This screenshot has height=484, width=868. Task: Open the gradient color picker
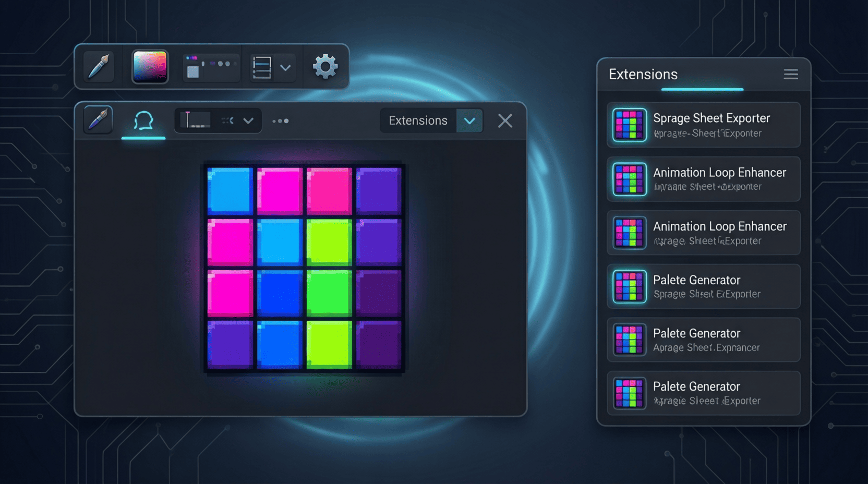pyautogui.click(x=150, y=67)
